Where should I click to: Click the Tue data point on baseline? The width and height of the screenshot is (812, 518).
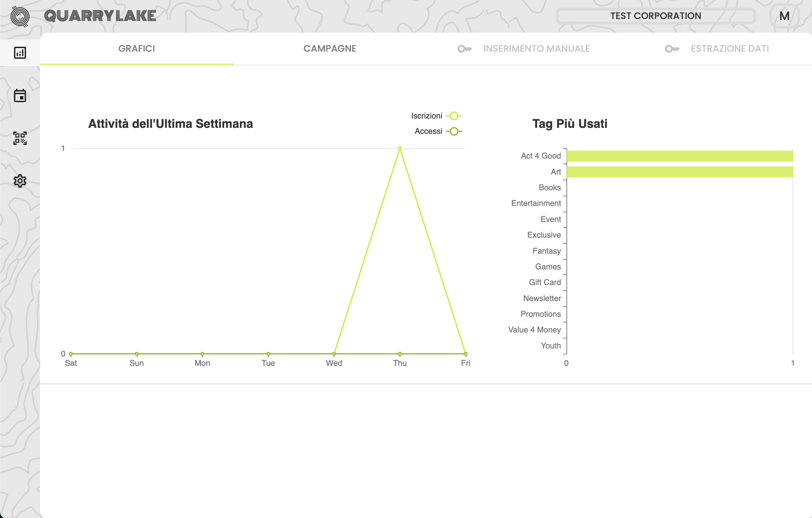tap(268, 354)
